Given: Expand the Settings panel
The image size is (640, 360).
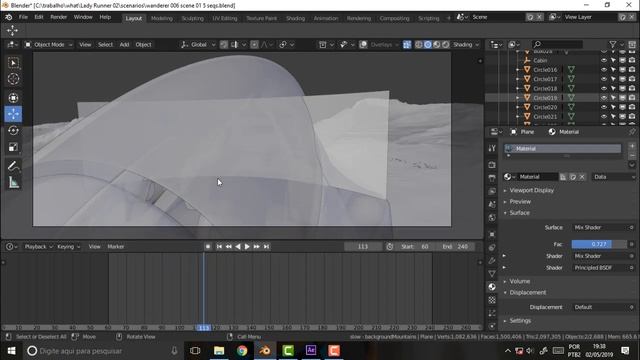Looking at the screenshot, I should [520, 320].
